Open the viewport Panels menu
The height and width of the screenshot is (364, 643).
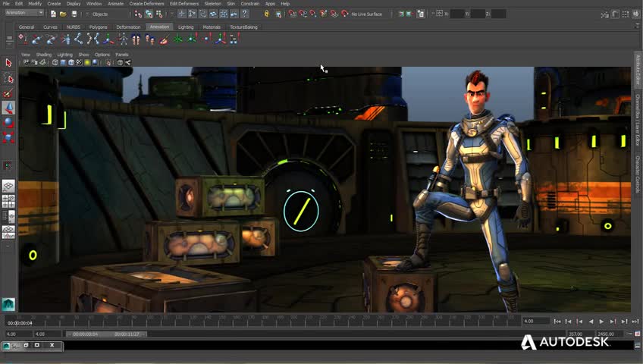tap(122, 55)
